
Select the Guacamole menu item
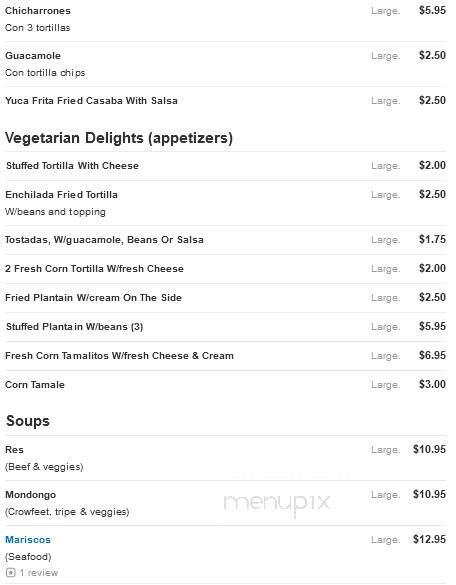point(33,56)
